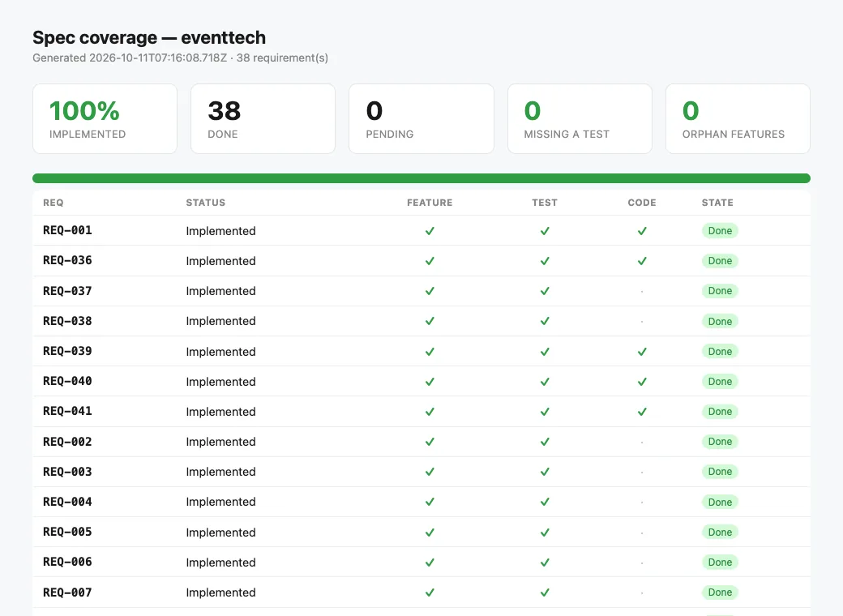Click the test checkmark in the REQ-001 row
Viewport: 843px width, 616px height.
[x=545, y=231]
